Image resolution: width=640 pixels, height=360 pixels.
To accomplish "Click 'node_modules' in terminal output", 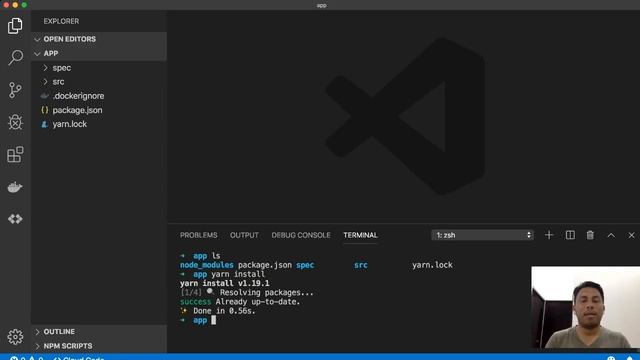I will pyautogui.click(x=207, y=265).
